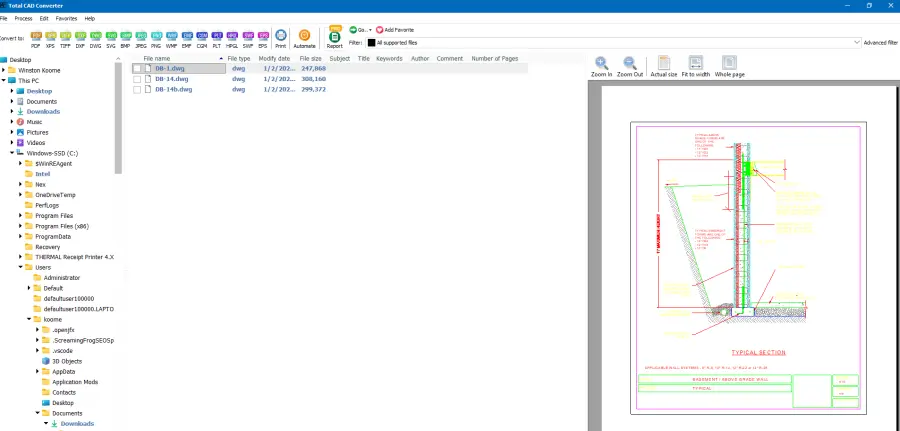Viewport: 900px width, 431px height.
Task: Add the current folder to Favorites
Action: click(395, 30)
